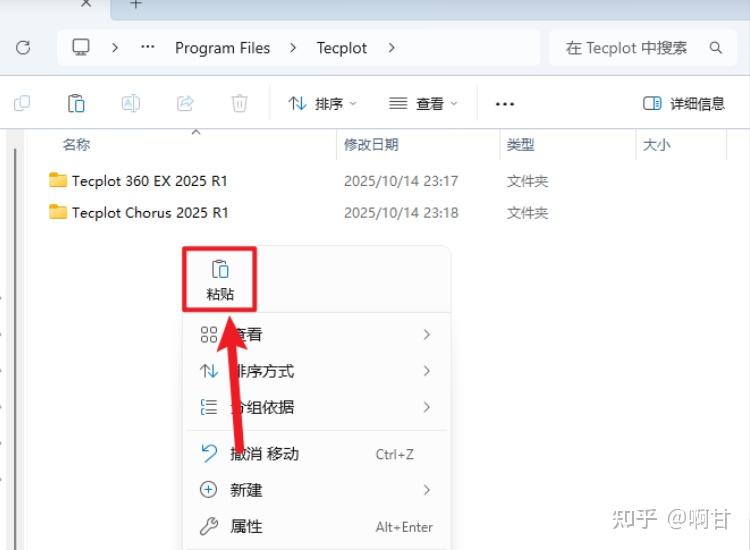Click the Refresh button in address bar
750x550 pixels.
click(x=23, y=48)
